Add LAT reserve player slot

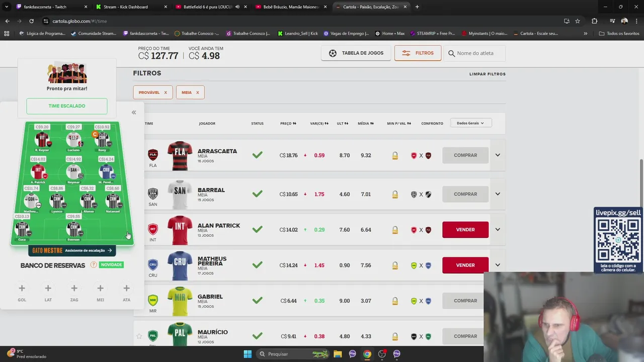[x=48, y=289]
